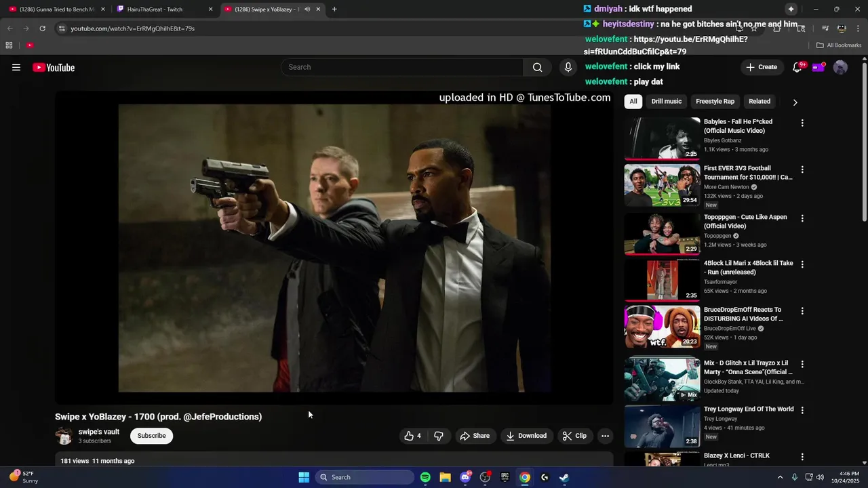Open options for First EVER 3V3 Football video
The height and width of the screenshot is (488, 868).
tap(802, 169)
